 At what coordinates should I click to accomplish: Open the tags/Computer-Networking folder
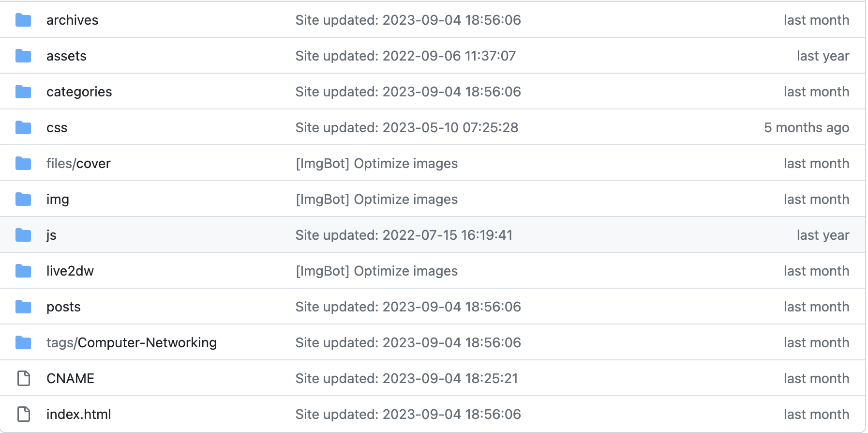pyautogui.click(x=132, y=342)
